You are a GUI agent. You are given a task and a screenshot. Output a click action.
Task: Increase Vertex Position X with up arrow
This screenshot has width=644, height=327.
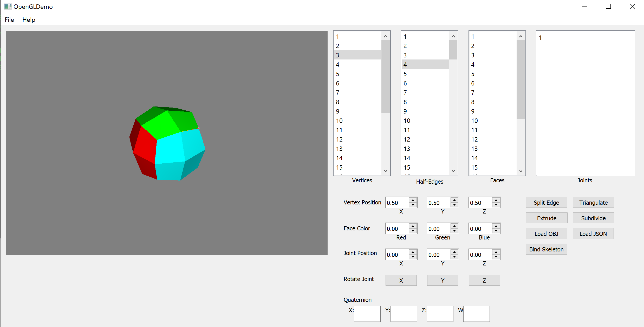click(x=413, y=200)
